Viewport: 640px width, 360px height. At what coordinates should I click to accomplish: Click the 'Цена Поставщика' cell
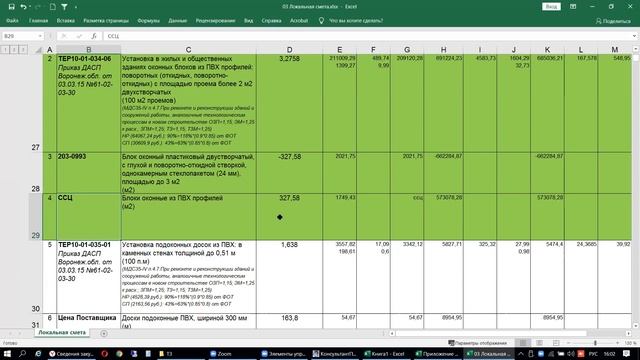[x=89, y=321]
